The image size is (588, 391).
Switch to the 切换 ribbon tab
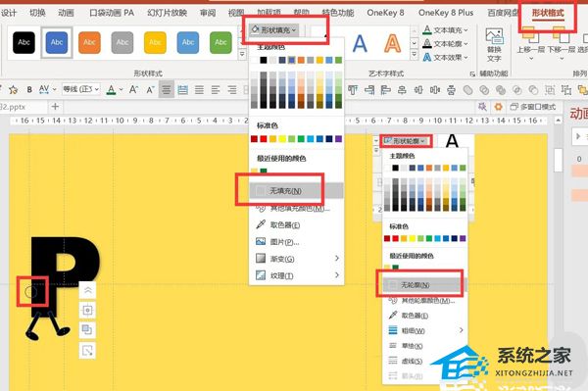coord(37,13)
